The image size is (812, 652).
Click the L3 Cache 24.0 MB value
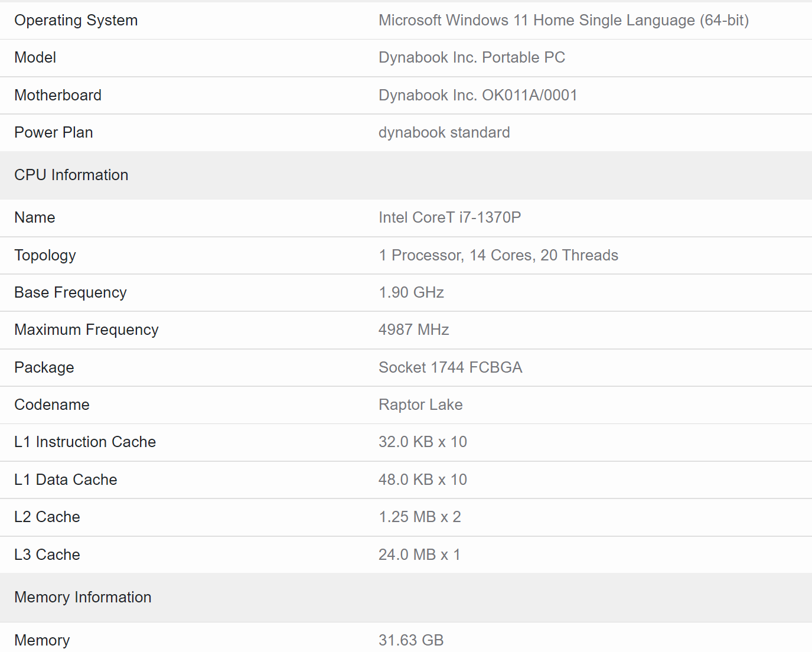(419, 555)
